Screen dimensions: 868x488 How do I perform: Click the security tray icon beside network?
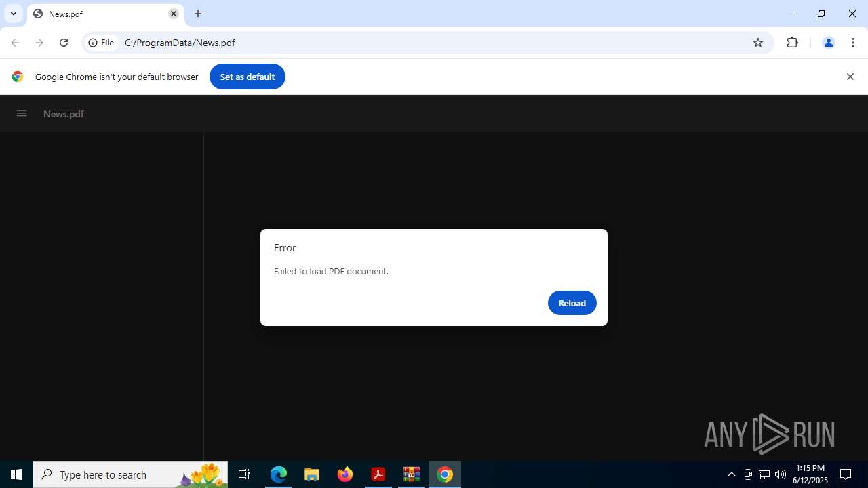[x=748, y=474]
